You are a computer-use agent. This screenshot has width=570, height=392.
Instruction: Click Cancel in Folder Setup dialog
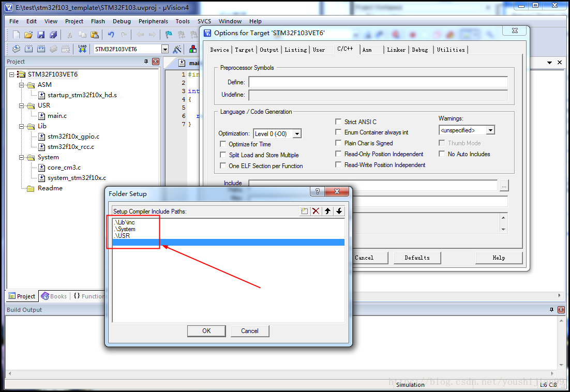(250, 331)
